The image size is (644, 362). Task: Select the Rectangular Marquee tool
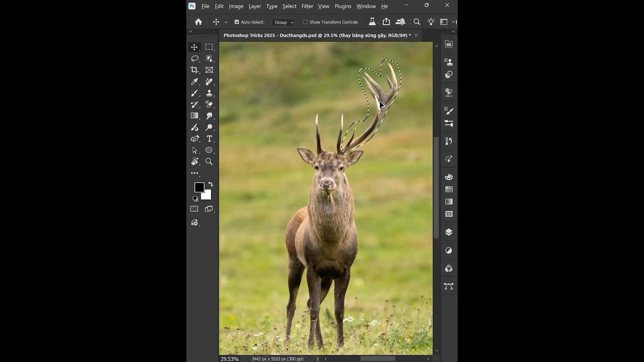[209, 47]
